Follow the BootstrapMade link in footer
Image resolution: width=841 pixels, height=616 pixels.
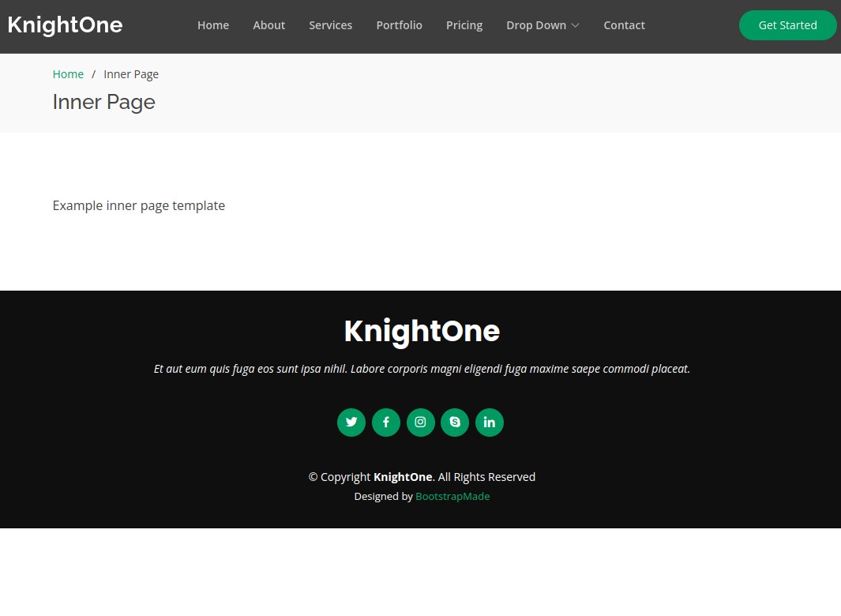pos(452,497)
